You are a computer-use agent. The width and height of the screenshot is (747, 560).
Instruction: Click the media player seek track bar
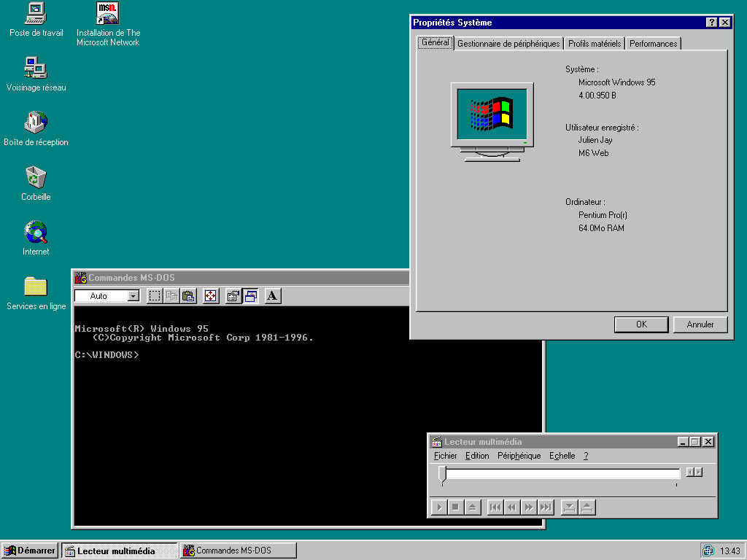pyautogui.click(x=562, y=473)
